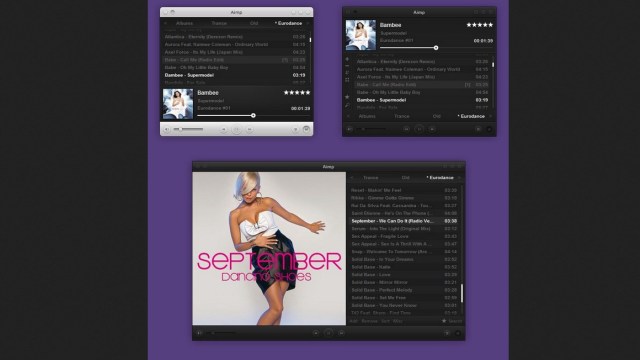The height and width of the screenshot is (360, 640).
Task: Select Eurodance tab in light-skinned Aimp window
Action: click(x=289, y=23)
